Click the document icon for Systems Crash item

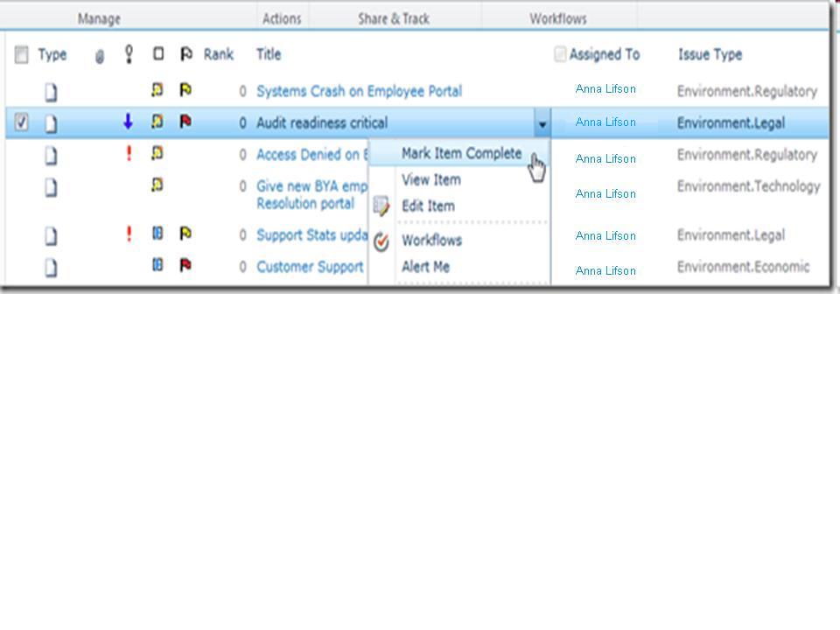(52, 89)
